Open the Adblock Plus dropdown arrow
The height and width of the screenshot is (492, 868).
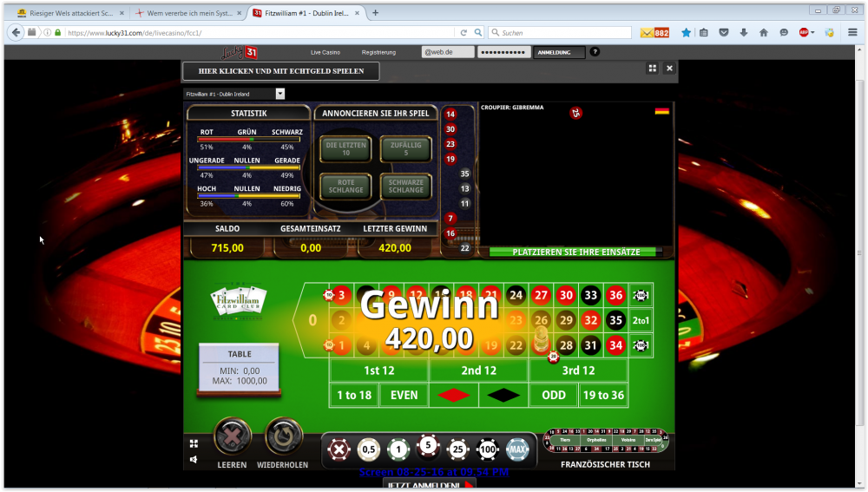click(x=812, y=33)
